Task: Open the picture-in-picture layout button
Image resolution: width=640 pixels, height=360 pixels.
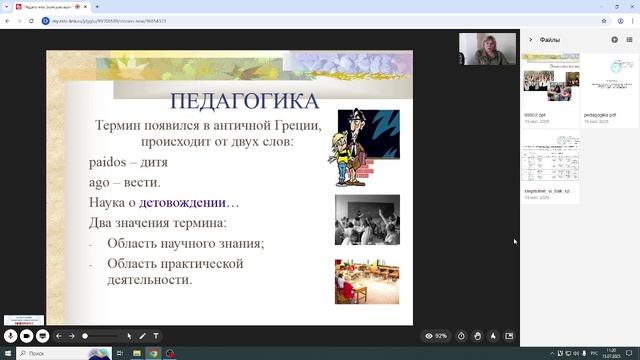Action: [509, 336]
